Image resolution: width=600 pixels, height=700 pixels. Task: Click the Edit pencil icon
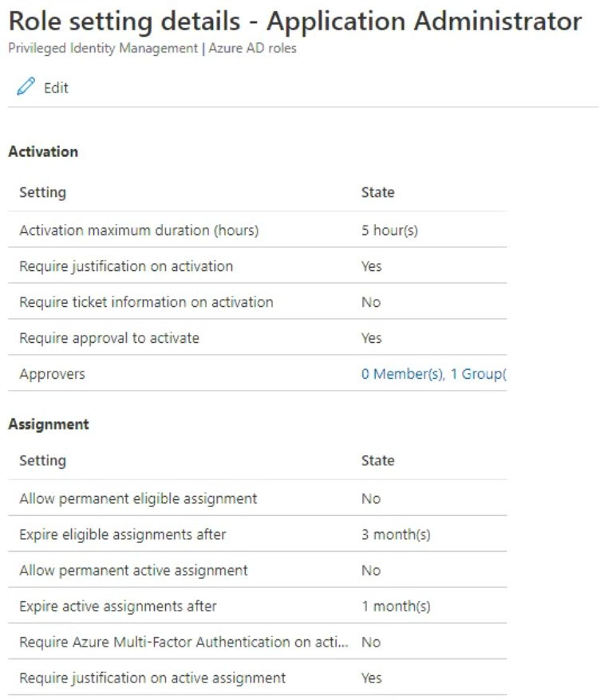[x=26, y=87]
